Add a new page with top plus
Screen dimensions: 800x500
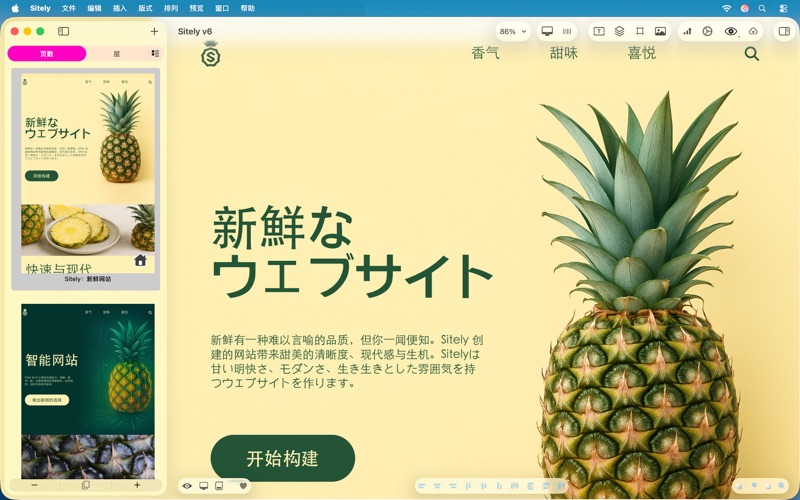(154, 32)
